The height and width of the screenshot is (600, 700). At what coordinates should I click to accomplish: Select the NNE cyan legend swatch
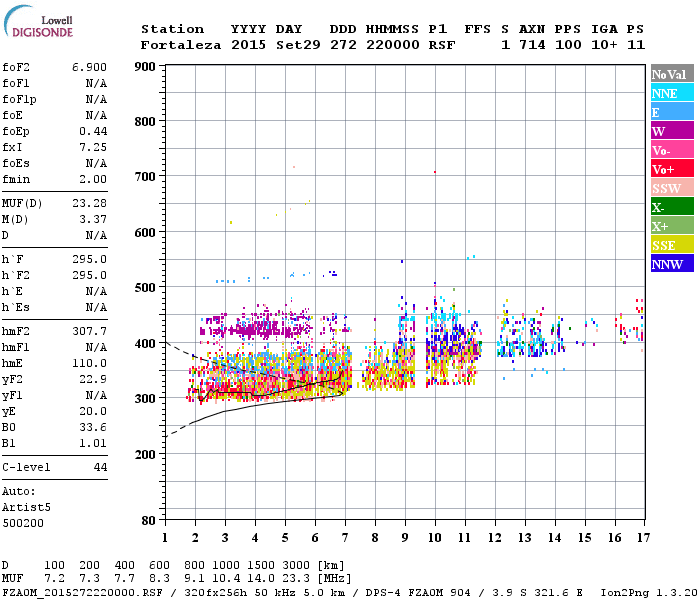[x=672, y=93]
